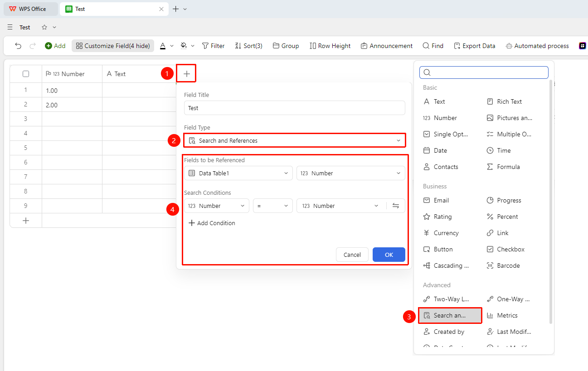
Task: Click the redo arrow icon
Action: [x=33, y=46]
